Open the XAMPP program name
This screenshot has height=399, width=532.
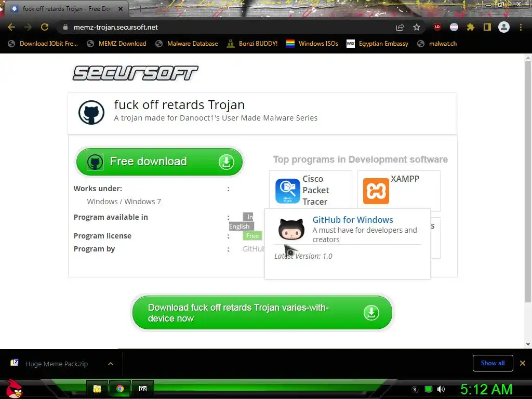pyautogui.click(x=405, y=179)
